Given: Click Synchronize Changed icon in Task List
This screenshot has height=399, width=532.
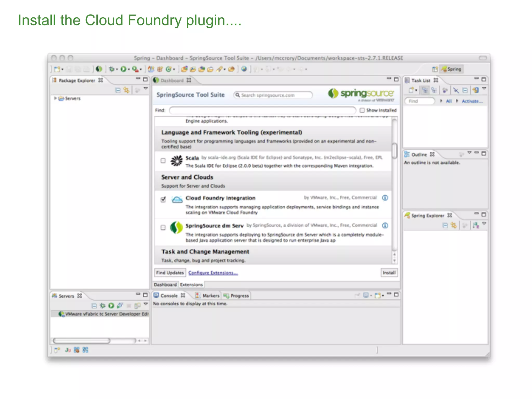Looking at the screenshot, I should coord(475,90).
